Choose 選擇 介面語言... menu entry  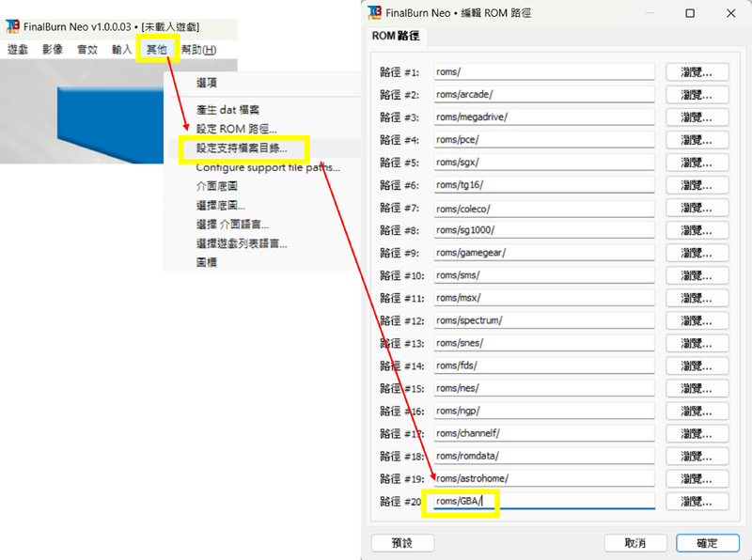pos(232,224)
